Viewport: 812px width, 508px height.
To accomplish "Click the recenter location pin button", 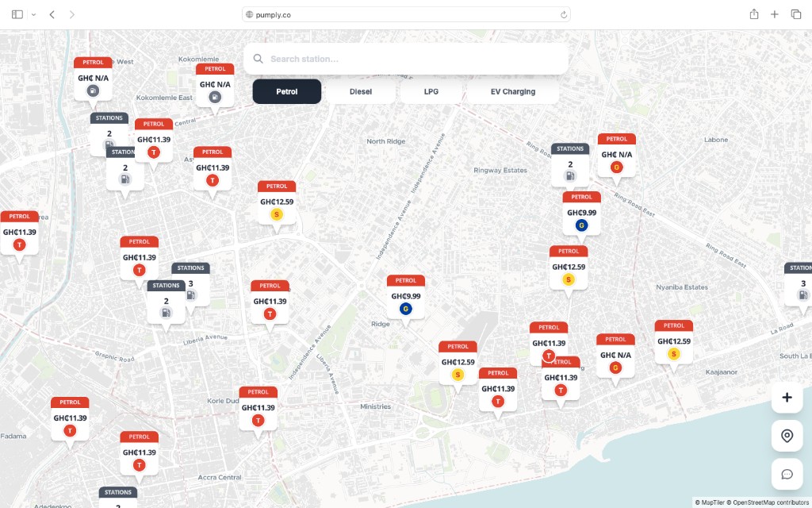I will click(x=786, y=436).
